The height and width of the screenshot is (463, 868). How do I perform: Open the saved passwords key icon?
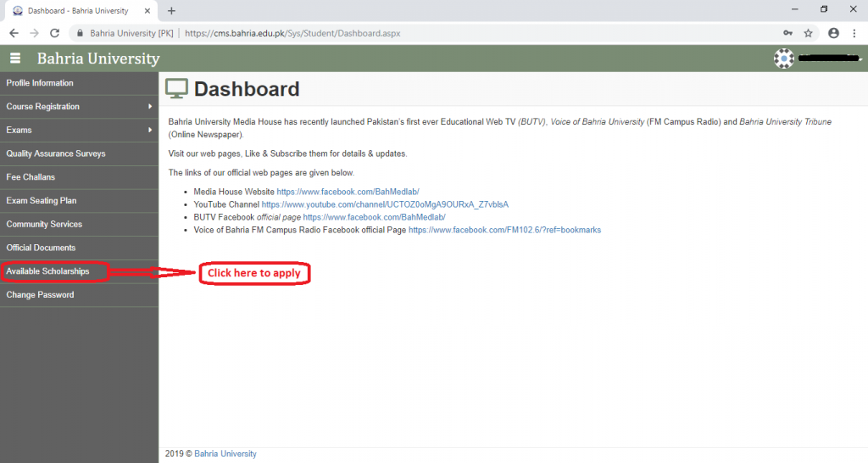pos(787,33)
